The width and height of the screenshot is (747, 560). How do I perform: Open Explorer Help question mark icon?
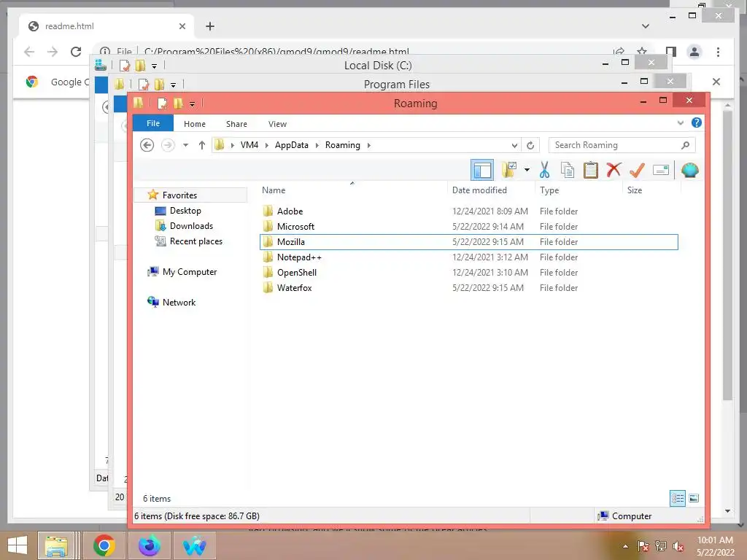click(x=696, y=122)
